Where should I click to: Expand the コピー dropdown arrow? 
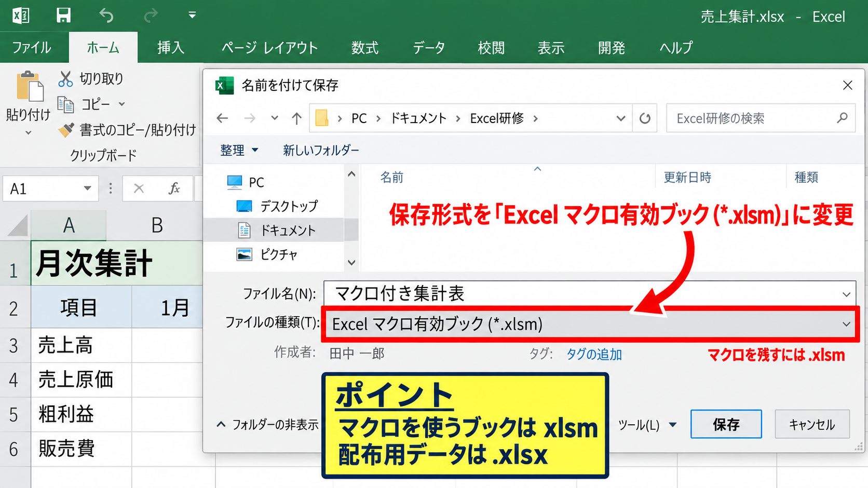tap(122, 104)
